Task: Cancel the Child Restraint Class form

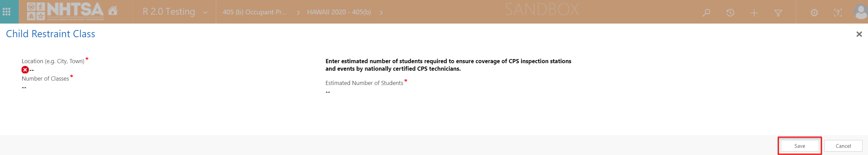Action: pos(843,146)
